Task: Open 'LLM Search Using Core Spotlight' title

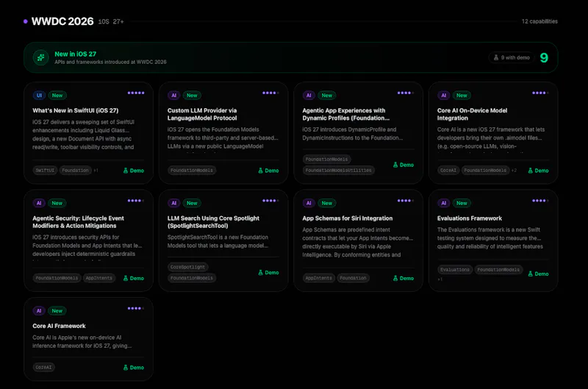Action: click(213, 221)
